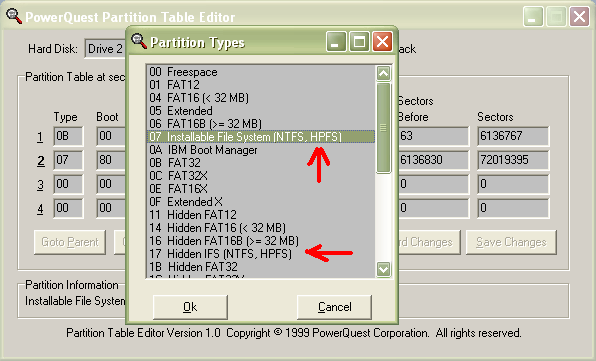Maximize the Partition Types dialog
The height and width of the screenshot is (361, 596).
coord(359,41)
